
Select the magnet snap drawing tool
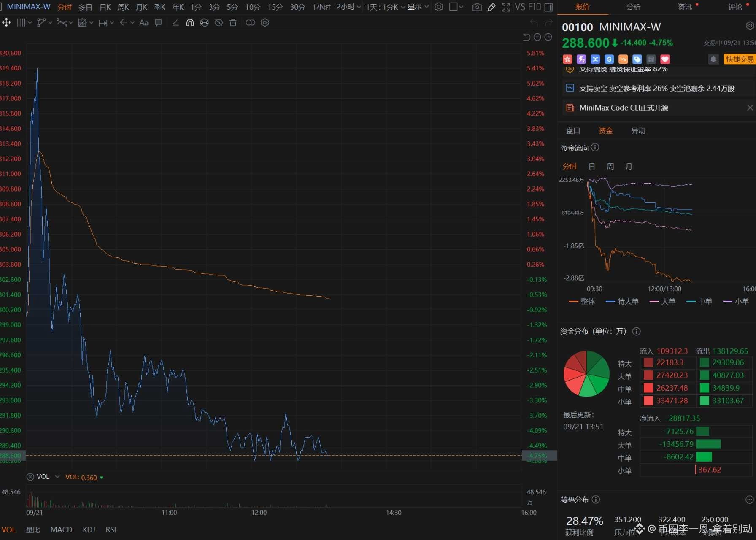tap(190, 23)
